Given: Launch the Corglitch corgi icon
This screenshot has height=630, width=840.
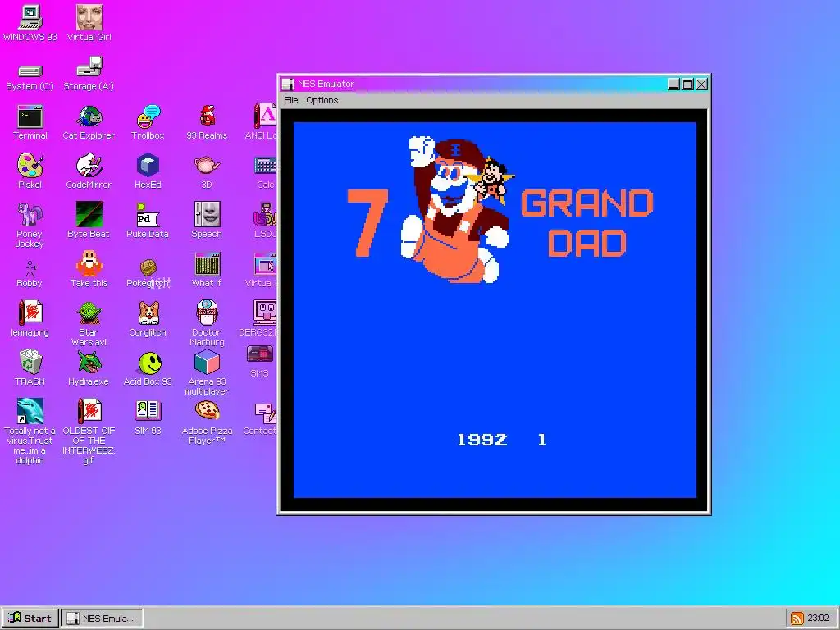Looking at the screenshot, I should [148, 313].
